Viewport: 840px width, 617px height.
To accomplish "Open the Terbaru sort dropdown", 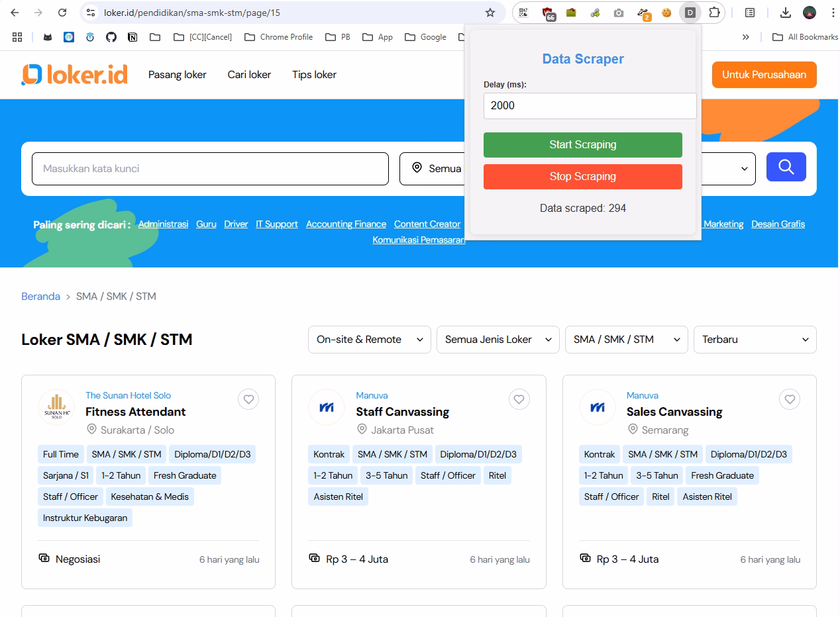I will click(755, 340).
